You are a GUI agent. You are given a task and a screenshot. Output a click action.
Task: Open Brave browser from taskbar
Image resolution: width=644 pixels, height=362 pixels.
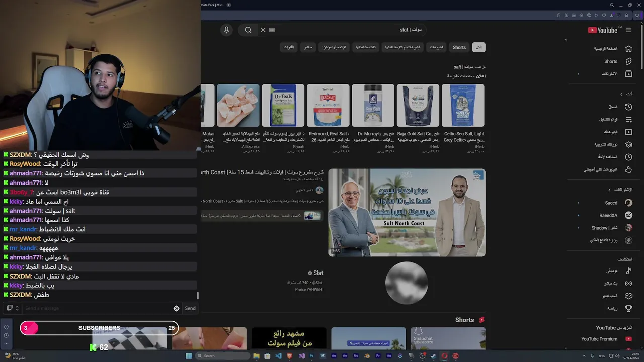point(289,356)
